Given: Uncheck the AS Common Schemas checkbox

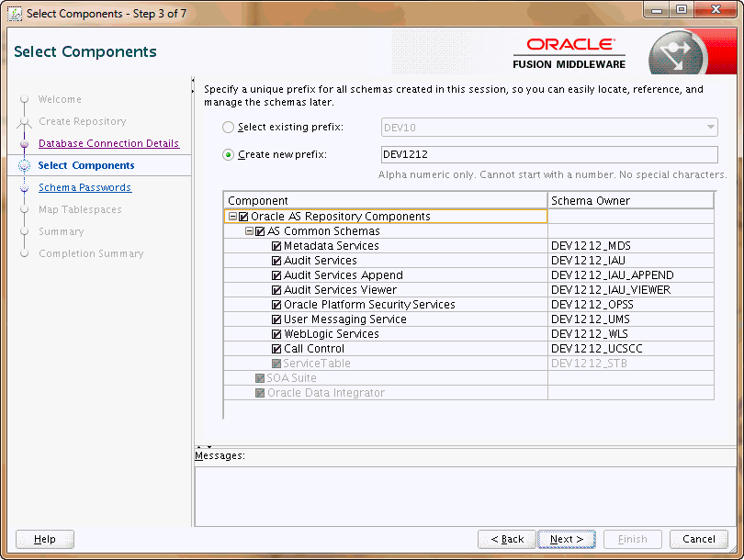Looking at the screenshot, I should coord(260,231).
